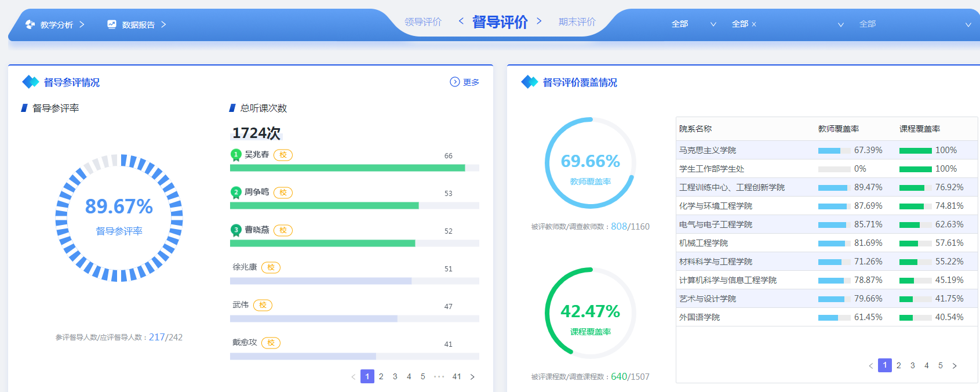Expand the dropdown containing the 全部 x tag

(x=840, y=24)
